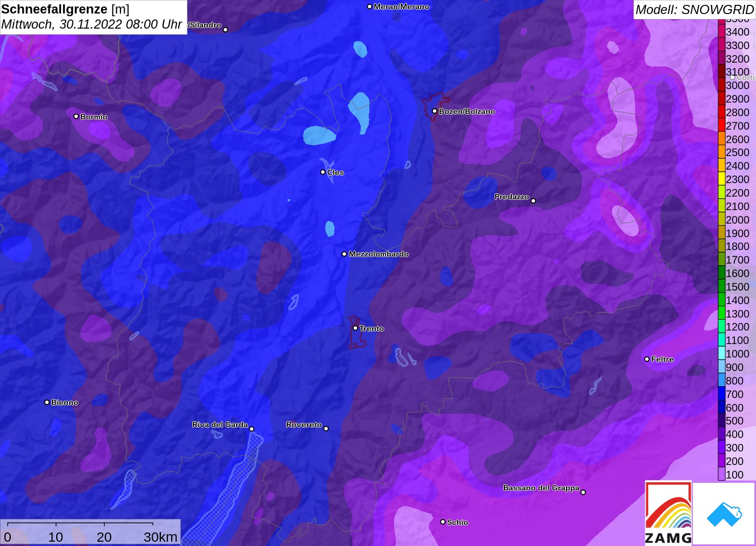This screenshot has width=756, height=546.
Task: Click the 30km scale bar label
Action: [x=160, y=537]
